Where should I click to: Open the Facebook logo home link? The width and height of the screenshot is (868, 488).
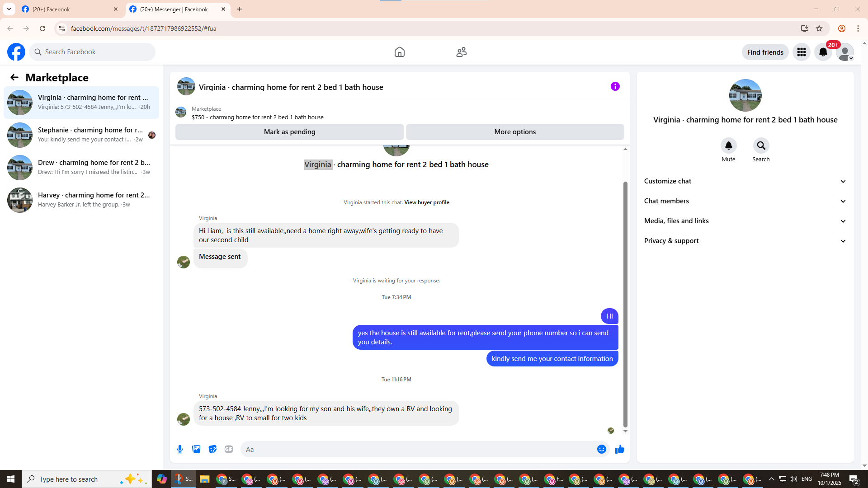pyautogui.click(x=16, y=52)
